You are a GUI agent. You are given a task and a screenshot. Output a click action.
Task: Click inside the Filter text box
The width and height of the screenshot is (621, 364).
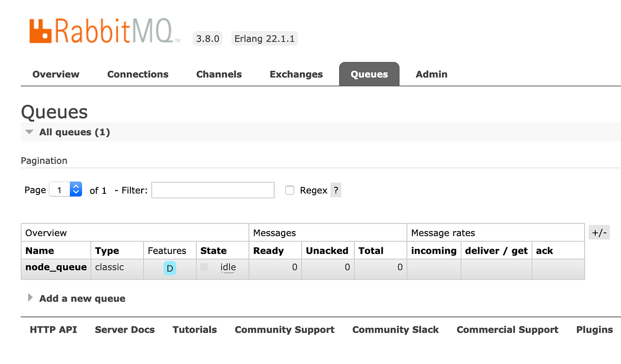click(x=212, y=190)
